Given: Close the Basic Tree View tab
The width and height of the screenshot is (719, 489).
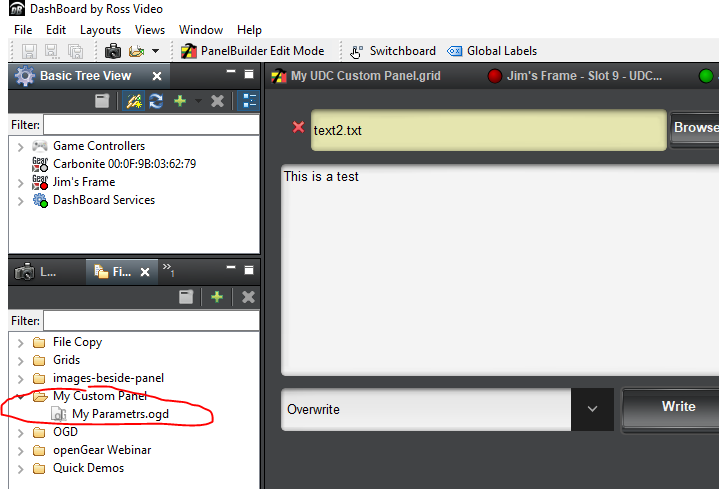Looking at the screenshot, I should [157, 76].
